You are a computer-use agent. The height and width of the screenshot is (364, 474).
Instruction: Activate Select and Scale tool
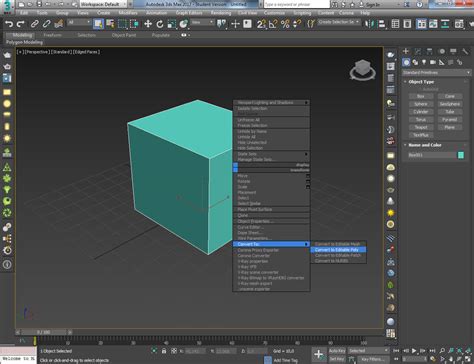[172, 24]
